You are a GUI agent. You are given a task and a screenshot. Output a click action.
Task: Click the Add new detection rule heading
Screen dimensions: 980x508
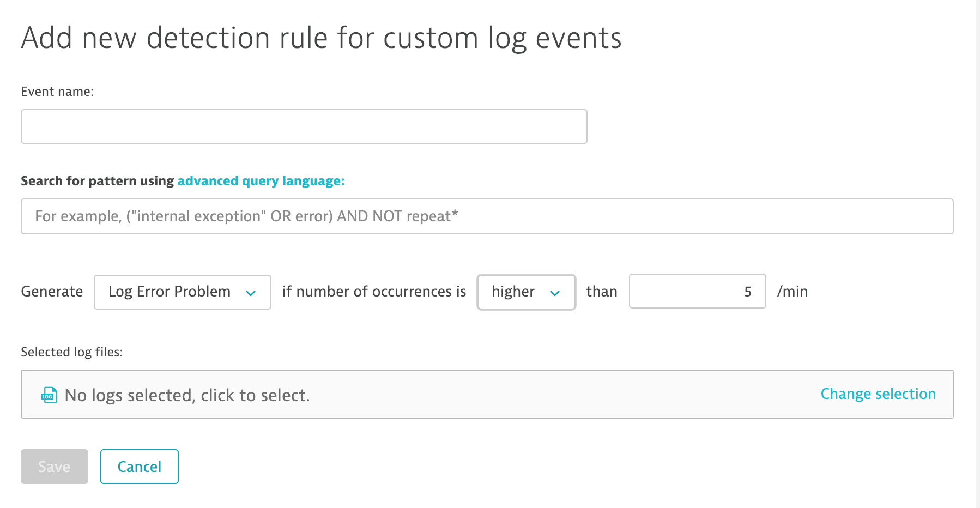[x=321, y=38]
